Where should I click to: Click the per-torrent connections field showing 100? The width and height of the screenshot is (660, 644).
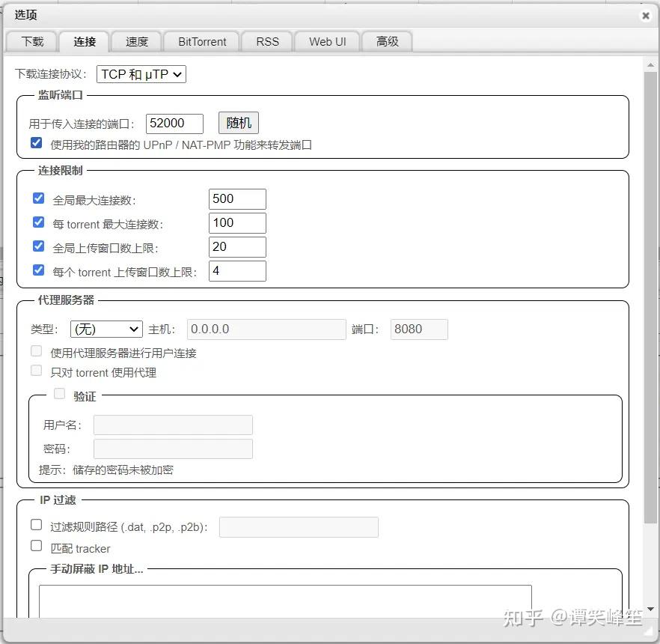[x=237, y=223]
